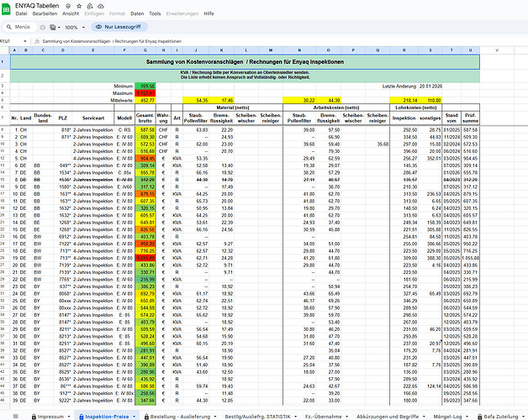
Task: Expand the name box cell range dropdown
Action: tap(27, 40)
